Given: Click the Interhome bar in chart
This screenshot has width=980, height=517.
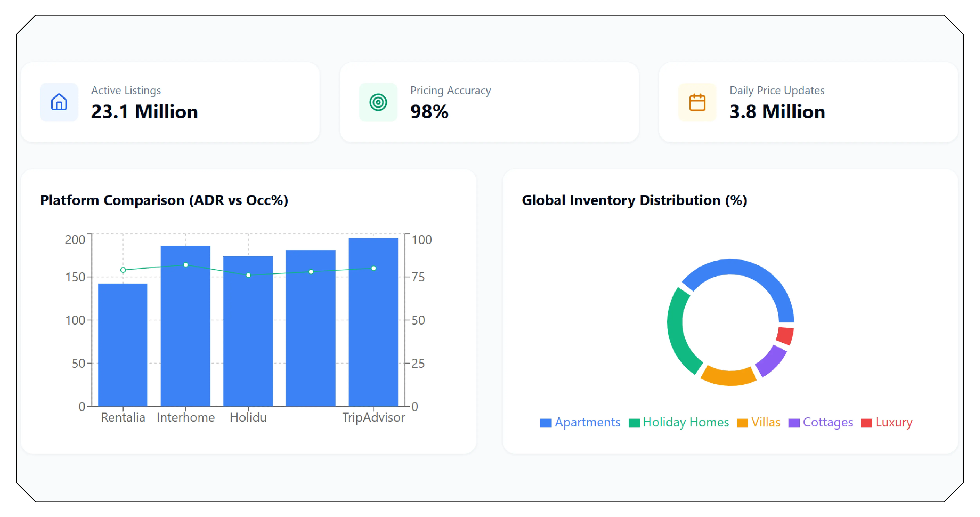Looking at the screenshot, I should 185,326.
